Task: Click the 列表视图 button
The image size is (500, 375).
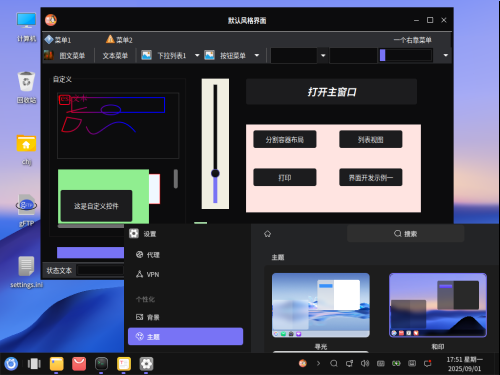Action: coord(371,139)
